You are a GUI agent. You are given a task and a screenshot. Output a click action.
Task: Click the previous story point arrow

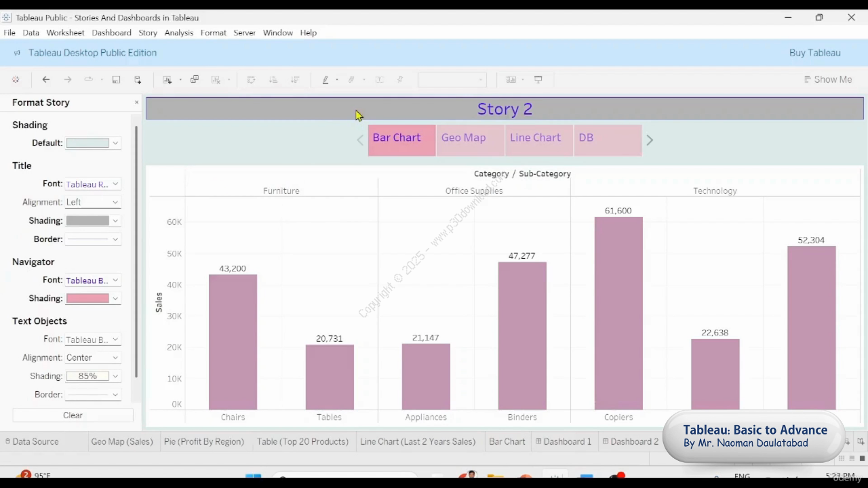tap(360, 140)
